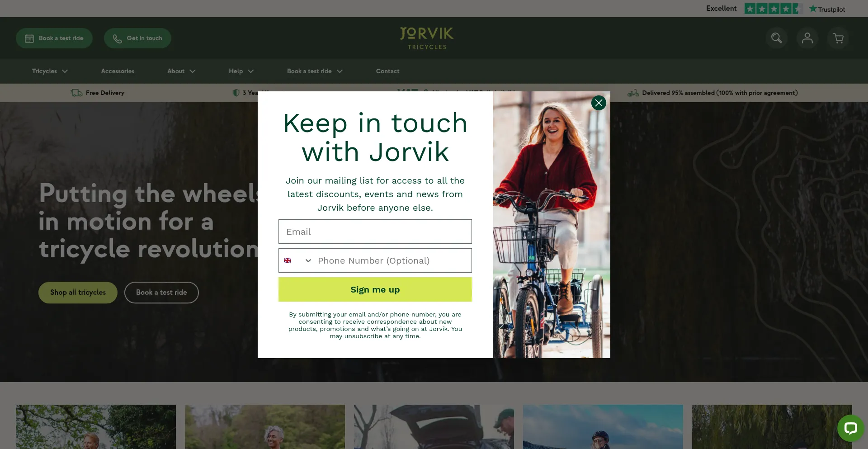This screenshot has height=449, width=868.
Task: Focus the Email input field
Action: pyautogui.click(x=375, y=232)
